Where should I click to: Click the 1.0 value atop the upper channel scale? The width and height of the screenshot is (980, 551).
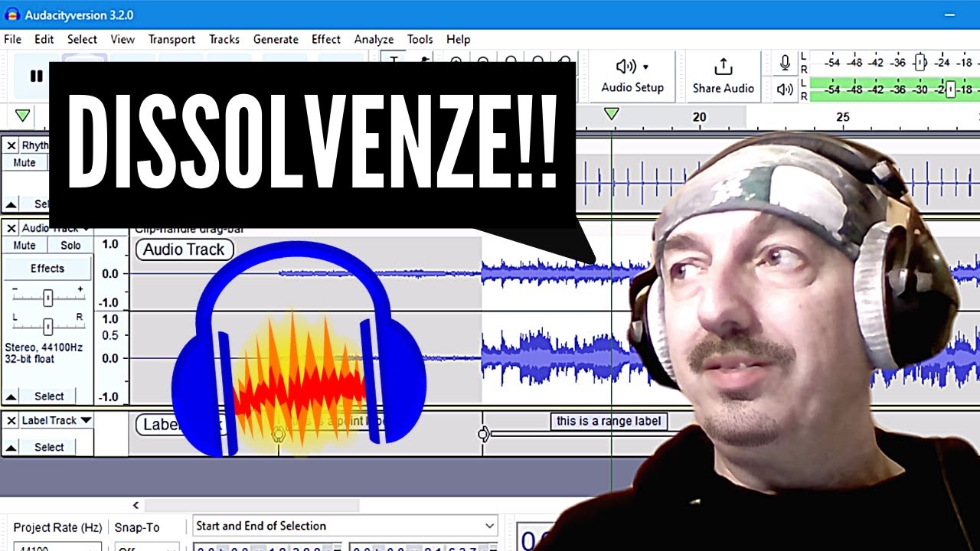click(110, 244)
